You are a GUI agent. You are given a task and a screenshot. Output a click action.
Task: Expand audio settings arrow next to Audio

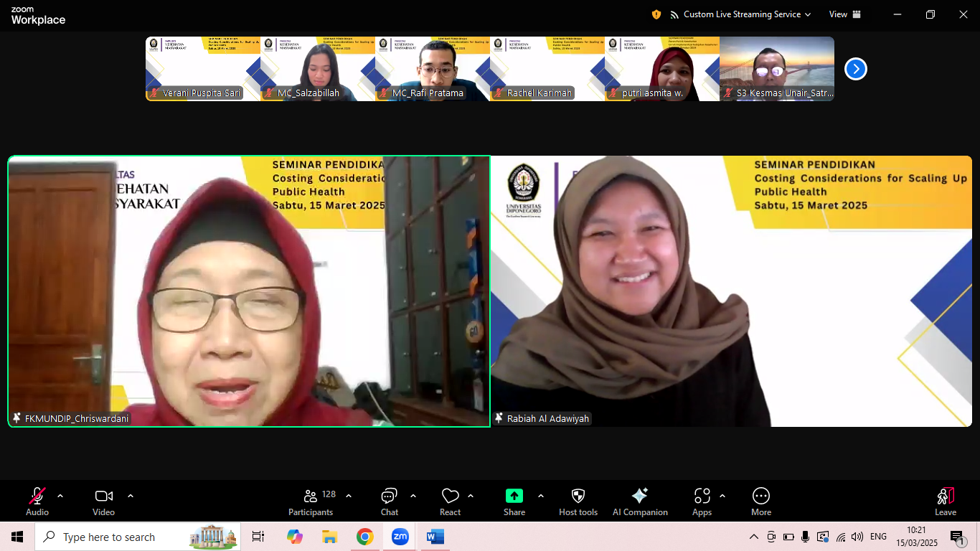tap(60, 496)
